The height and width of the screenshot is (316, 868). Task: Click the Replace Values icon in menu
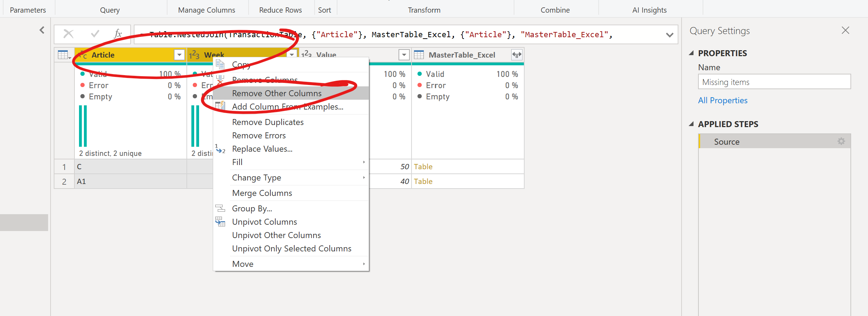[x=220, y=149]
